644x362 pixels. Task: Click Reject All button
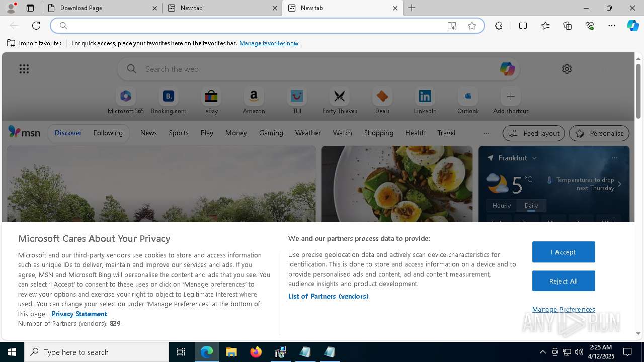563,281
